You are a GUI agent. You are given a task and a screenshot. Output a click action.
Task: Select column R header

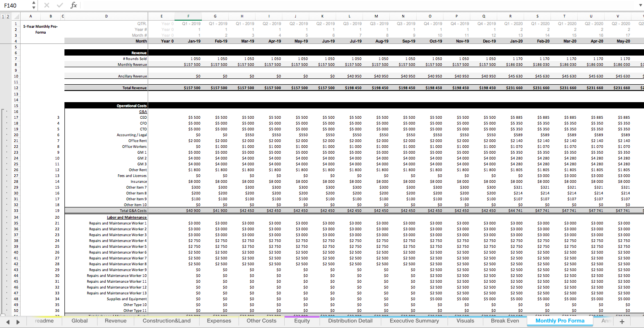510,17
